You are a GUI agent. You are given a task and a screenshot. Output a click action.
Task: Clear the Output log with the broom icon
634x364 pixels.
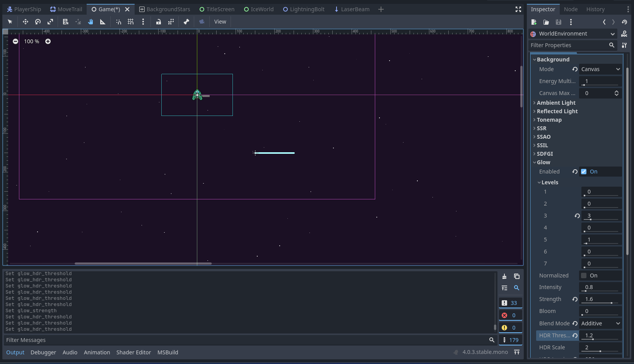click(504, 276)
